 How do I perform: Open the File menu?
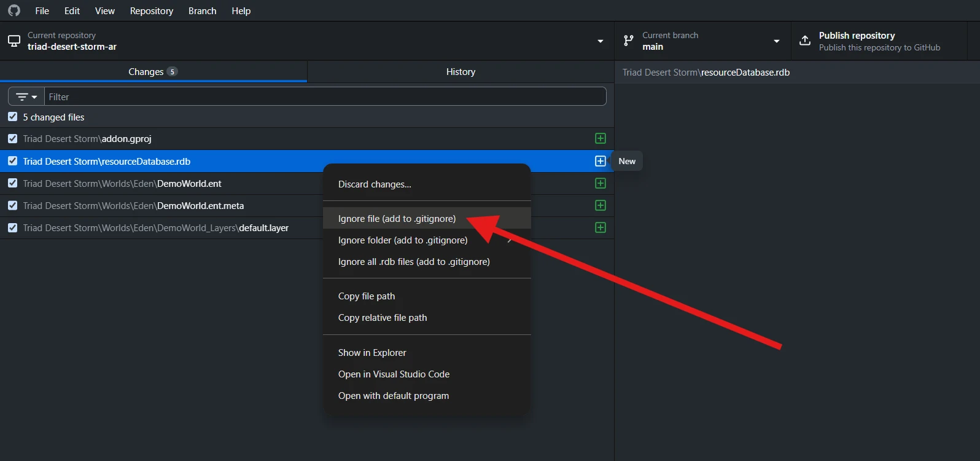pos(42,10)
